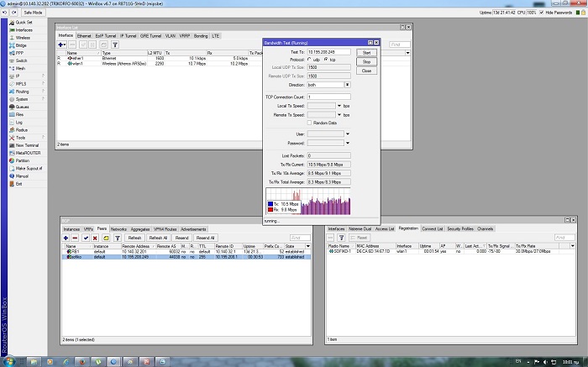This screenshot has height=367, width=588.
Task: Open New Terminal from the sidebar
Action: click(26, 144)
